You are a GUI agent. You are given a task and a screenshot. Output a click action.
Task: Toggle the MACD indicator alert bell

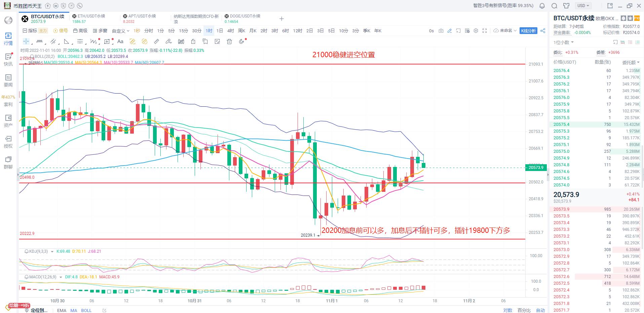point(27,277)
